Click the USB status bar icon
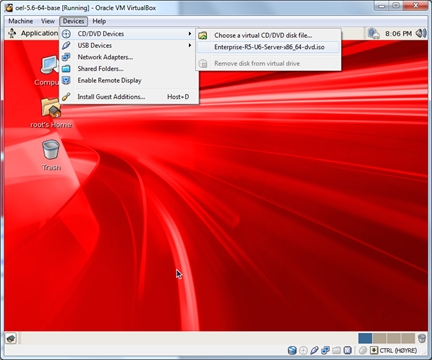The width and height of the screenshot is (432, 360). click(x=314, y=350)
